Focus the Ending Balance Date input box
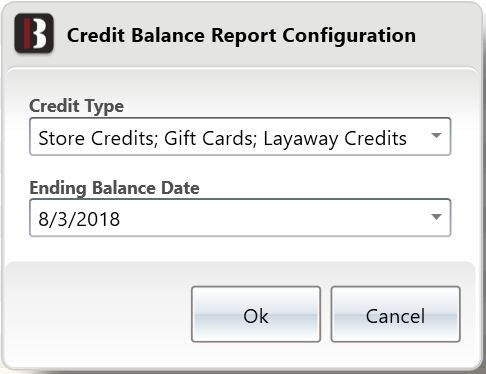 click(240, 218)
